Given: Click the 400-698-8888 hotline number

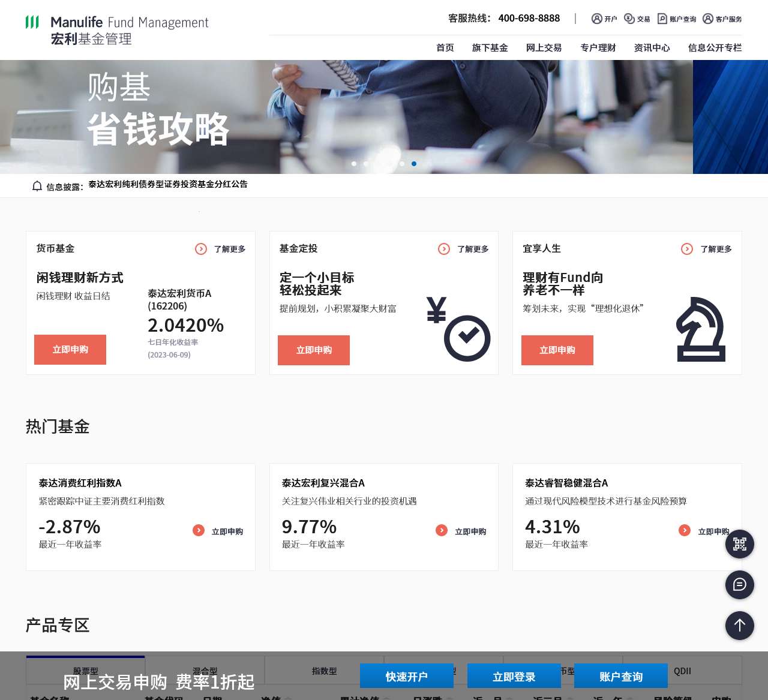Looking at the screenshot, I should [x=529, y=19].
